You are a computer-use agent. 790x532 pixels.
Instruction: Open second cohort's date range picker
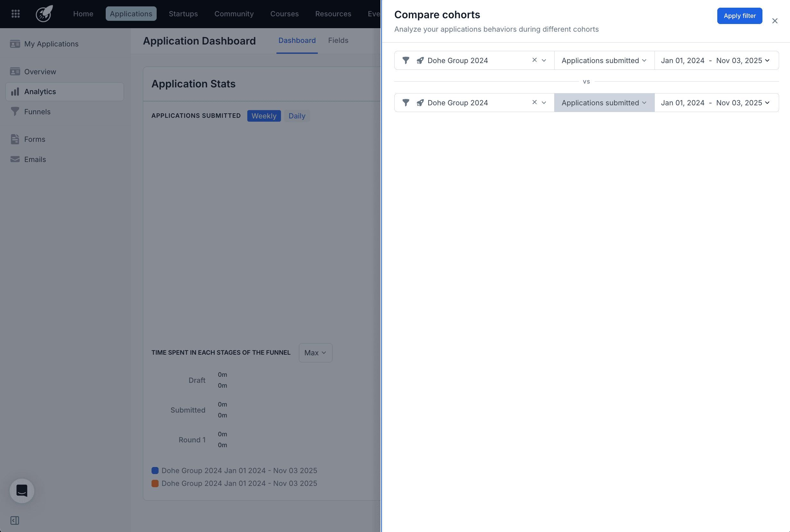tap(716, 102)
